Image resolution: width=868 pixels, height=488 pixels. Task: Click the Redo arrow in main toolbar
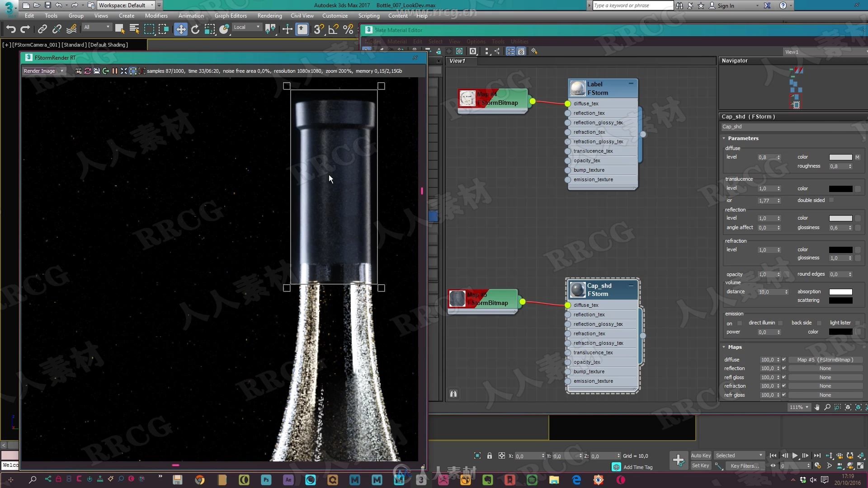[x=25, y=30]
